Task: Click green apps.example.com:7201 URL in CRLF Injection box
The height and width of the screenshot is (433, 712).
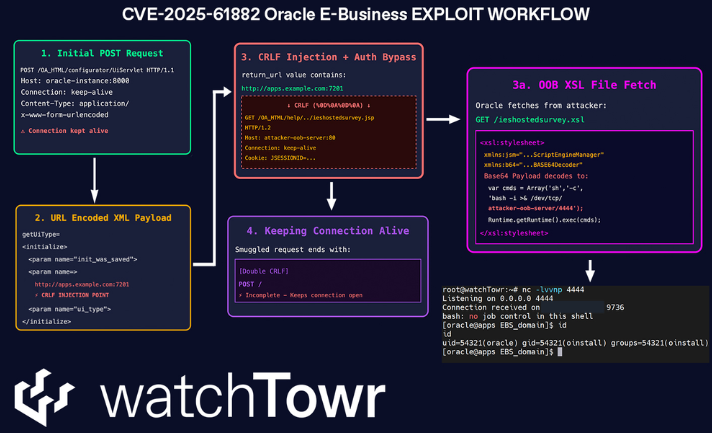Action: [292, 89]
